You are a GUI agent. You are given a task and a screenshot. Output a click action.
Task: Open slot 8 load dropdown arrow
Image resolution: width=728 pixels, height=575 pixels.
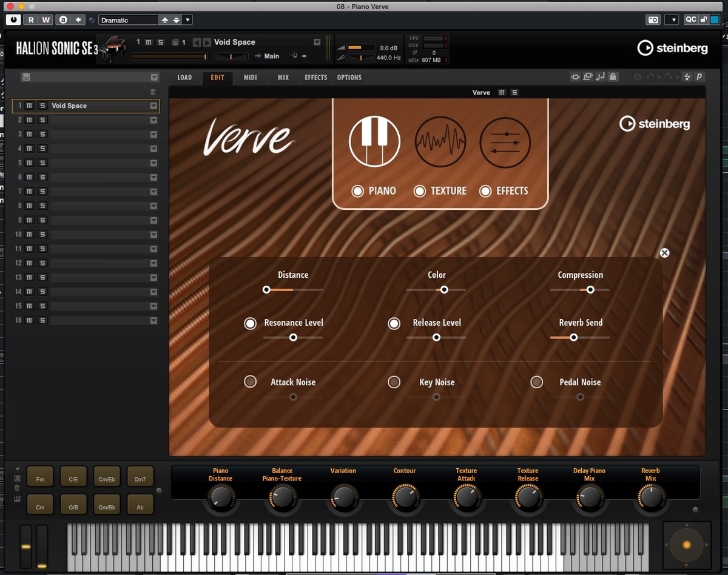(153, 206)
